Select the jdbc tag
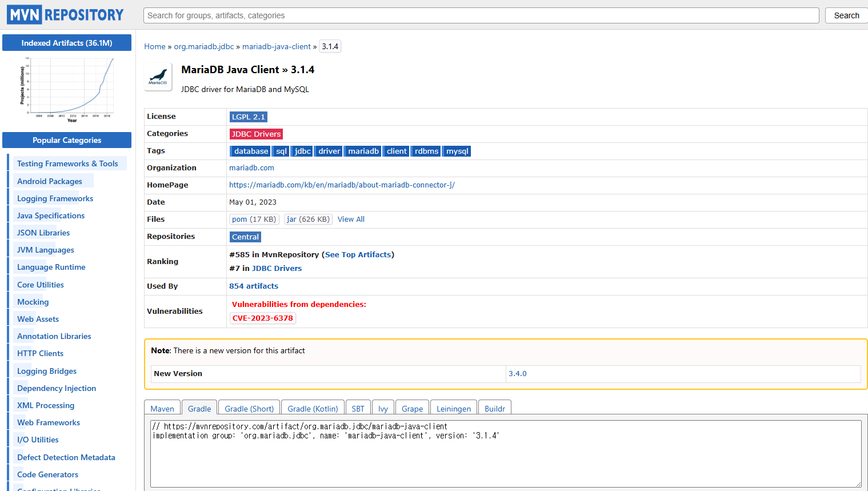 point(302,151)
